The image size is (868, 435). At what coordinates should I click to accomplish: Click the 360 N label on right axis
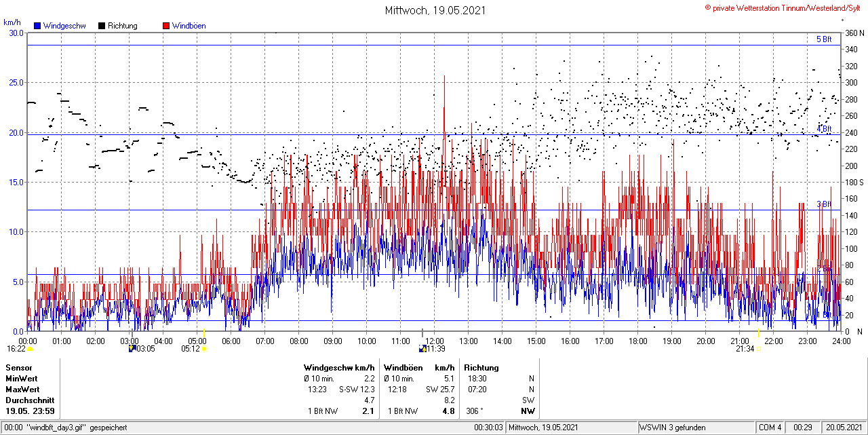point(854,33)
